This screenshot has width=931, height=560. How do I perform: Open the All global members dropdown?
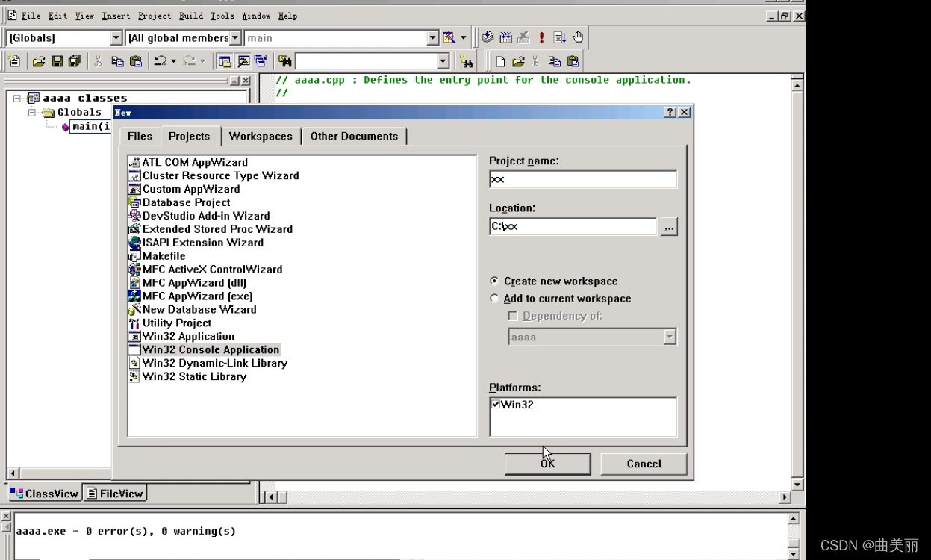[235, 37]
